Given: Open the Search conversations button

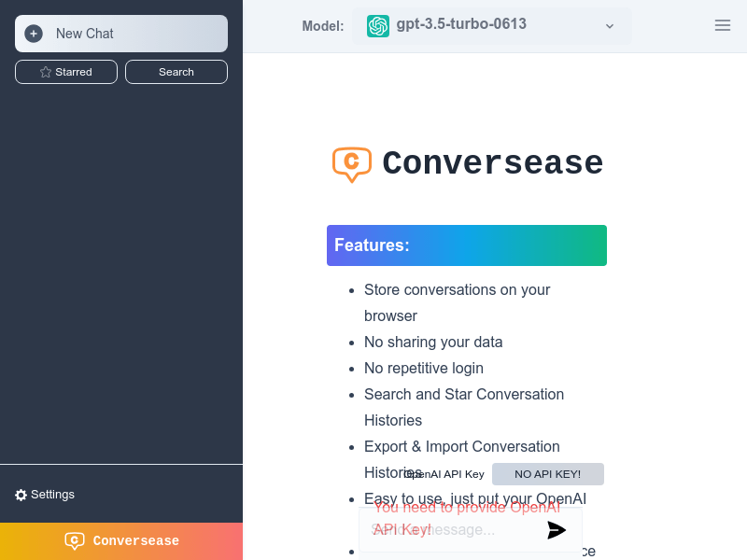Looking at the screenshot, I should tap(176, 72).
